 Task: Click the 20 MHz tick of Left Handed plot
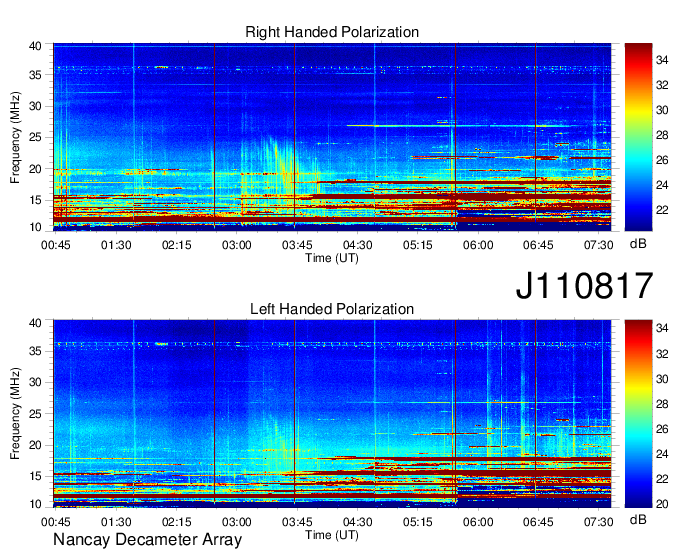(x=35, y=445)
